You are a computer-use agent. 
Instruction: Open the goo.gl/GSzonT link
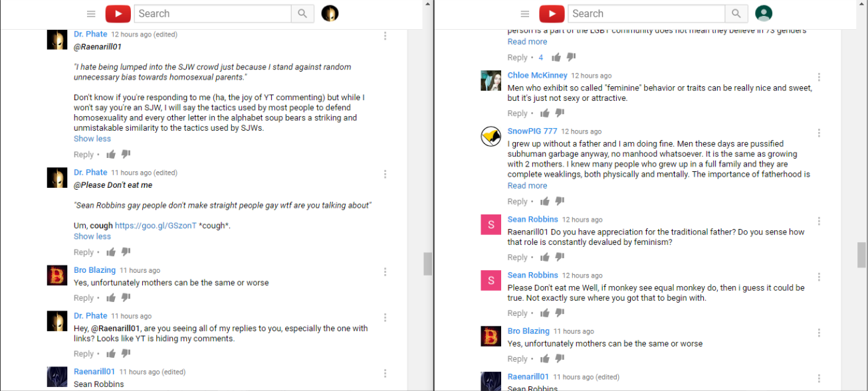tap(156, 226)
